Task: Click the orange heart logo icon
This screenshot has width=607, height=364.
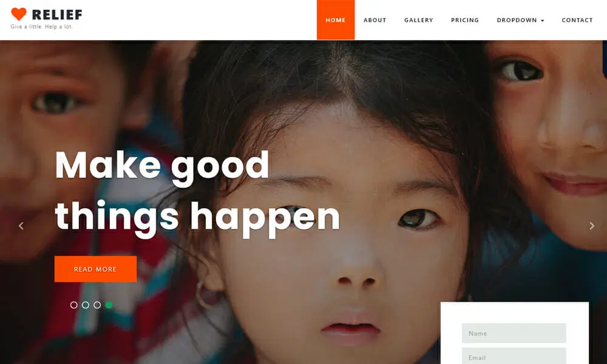Action: click(19, 14)
